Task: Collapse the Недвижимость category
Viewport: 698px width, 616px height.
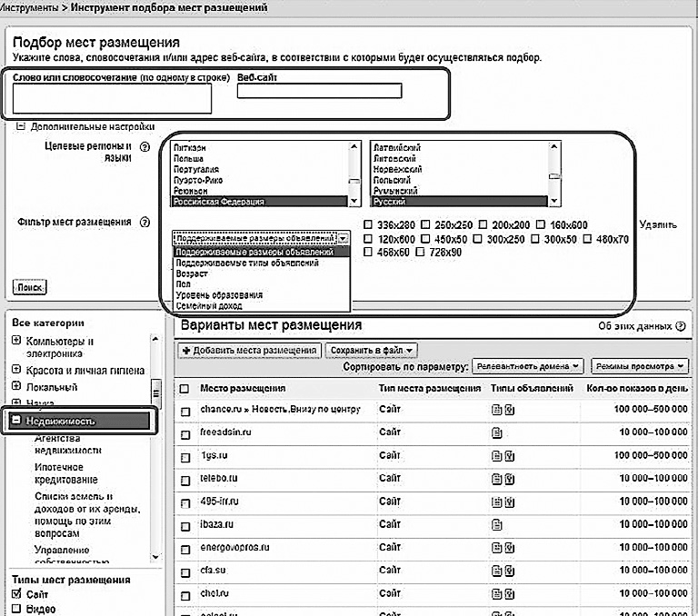Action: (16, 420)
